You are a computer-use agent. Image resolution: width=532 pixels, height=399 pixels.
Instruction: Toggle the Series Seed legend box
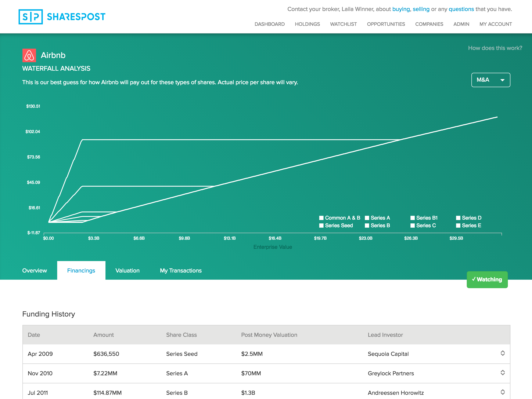pyautogui.click(x=321, y=226)
